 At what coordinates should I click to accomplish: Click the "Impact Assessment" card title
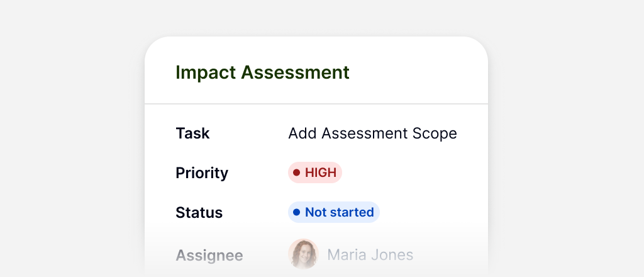262,72
